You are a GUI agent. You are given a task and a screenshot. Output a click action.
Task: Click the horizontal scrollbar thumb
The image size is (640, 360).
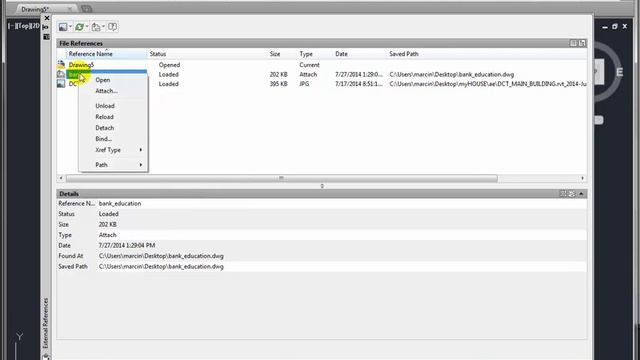[x=282, y=178]
